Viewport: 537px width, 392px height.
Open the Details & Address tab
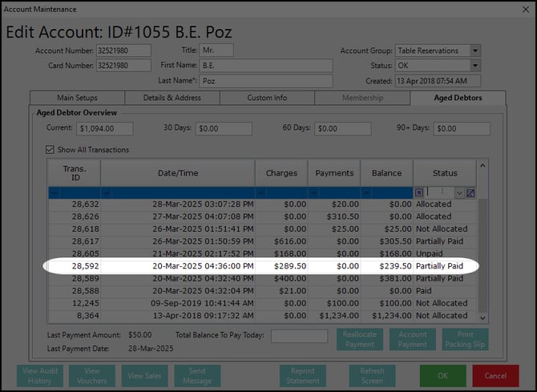pos(172,98)
